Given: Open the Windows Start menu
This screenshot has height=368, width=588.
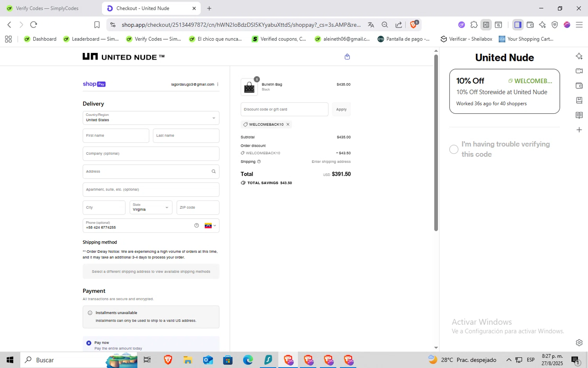Looking at the screenshot, I should 10,360.
